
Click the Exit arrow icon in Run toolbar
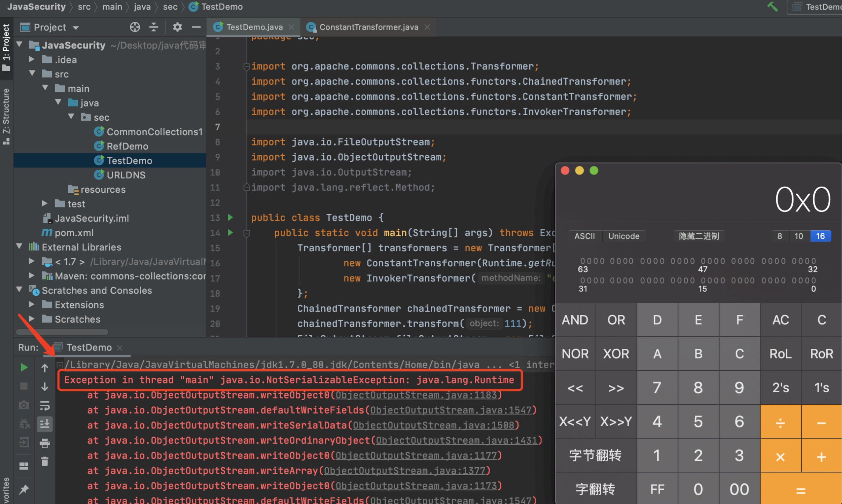pos(24,442)
